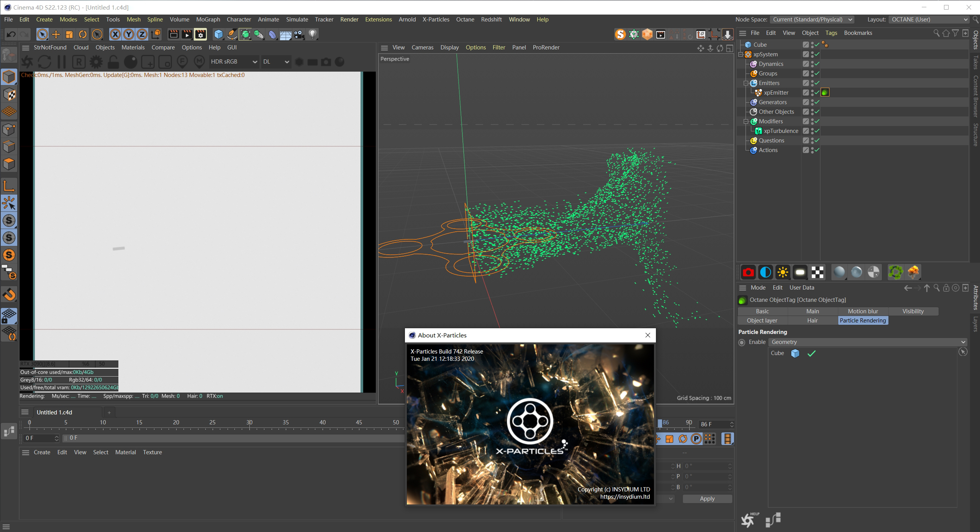Select the Move tool
The image size is (980, 532).
[56, 34]
